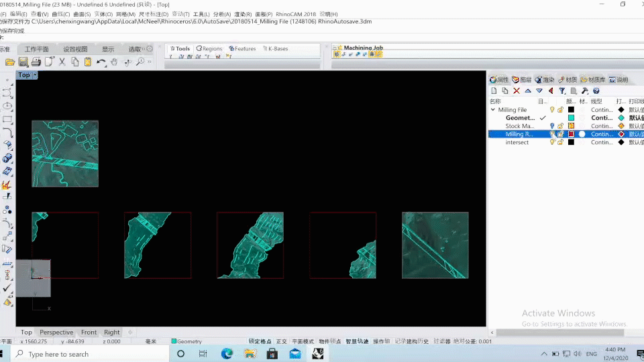Click the Save icon in toolbar

(x=23, y=62)
